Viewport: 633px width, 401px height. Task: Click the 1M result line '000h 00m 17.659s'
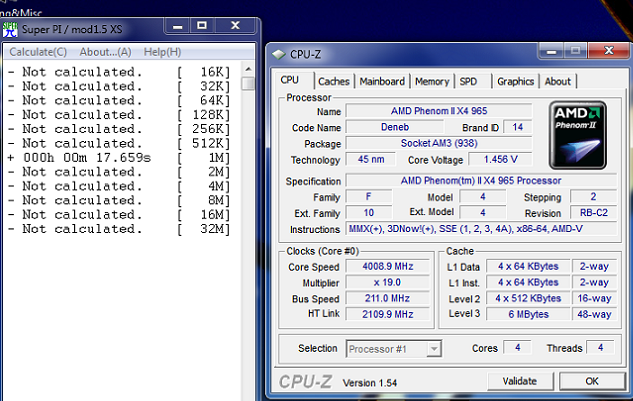click(87, 157)
